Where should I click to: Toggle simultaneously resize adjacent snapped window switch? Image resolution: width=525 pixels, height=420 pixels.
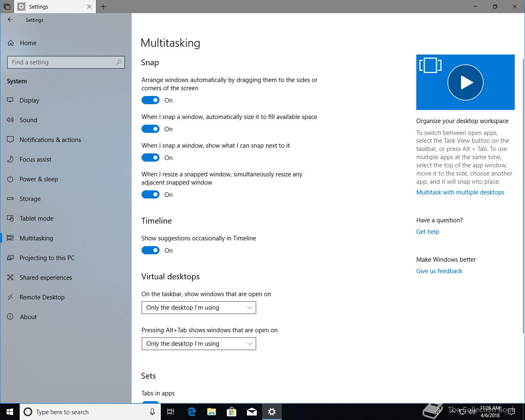click(151, 194)
